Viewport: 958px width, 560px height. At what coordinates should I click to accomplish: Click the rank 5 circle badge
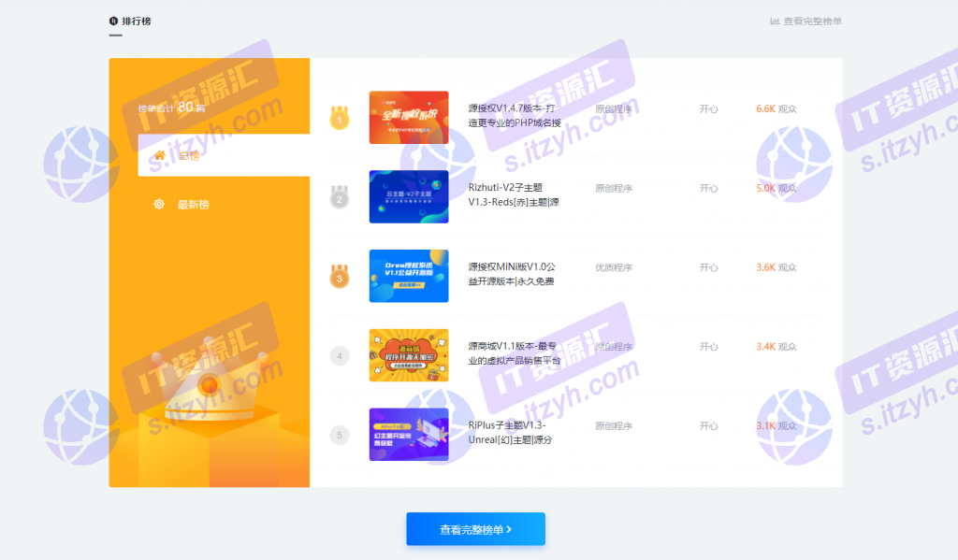(x=340, y=436)
